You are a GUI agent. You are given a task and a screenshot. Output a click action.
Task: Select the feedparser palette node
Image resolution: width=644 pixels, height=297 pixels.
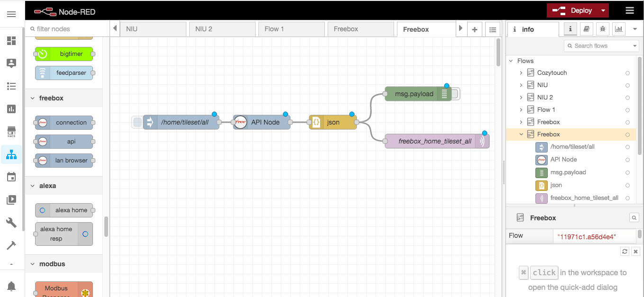64,73
